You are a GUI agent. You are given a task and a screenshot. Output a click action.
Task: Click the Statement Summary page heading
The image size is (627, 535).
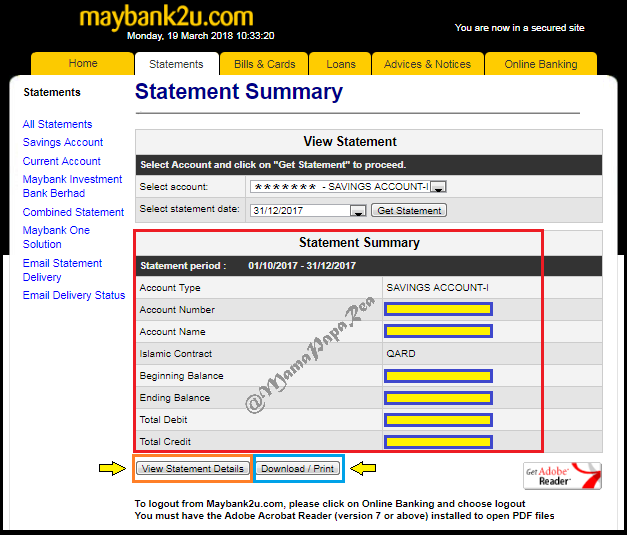[239, 92]
